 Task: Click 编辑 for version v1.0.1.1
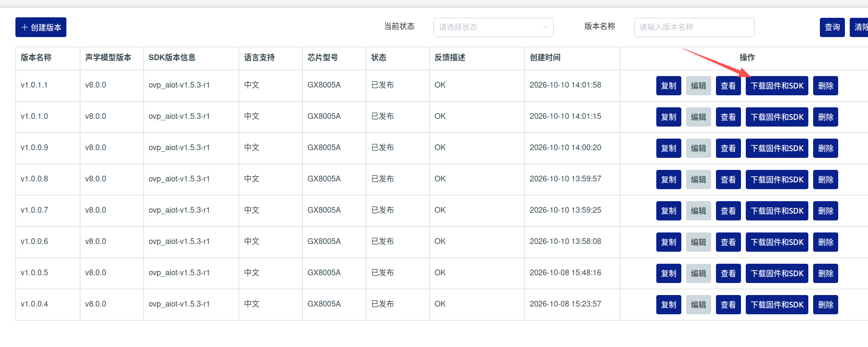pyautogui.click(x=698, y=86)
